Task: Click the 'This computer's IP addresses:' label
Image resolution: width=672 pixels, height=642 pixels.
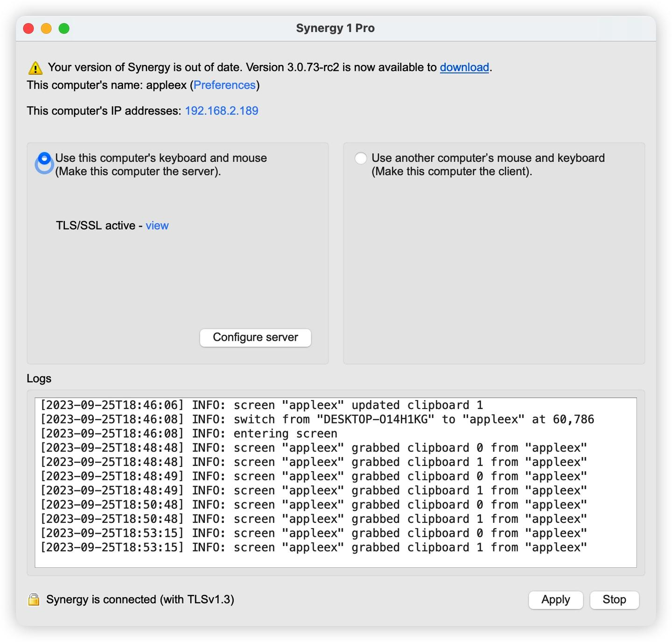Action: pyautogui.click(x=104, y=111)
